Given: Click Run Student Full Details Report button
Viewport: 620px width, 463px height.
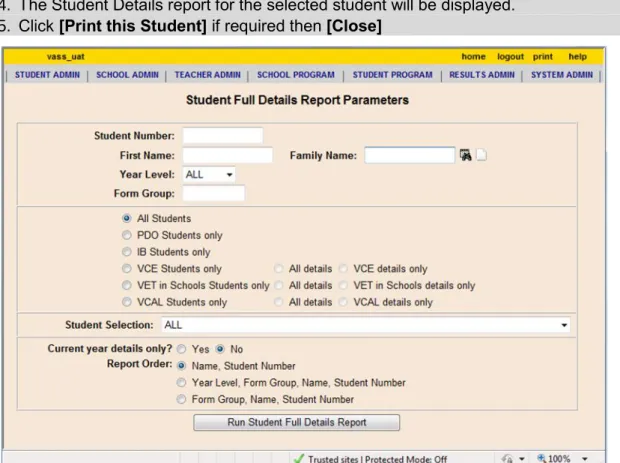Looking at the screenshot, I should pyautogui.click(x=297, y=422).
